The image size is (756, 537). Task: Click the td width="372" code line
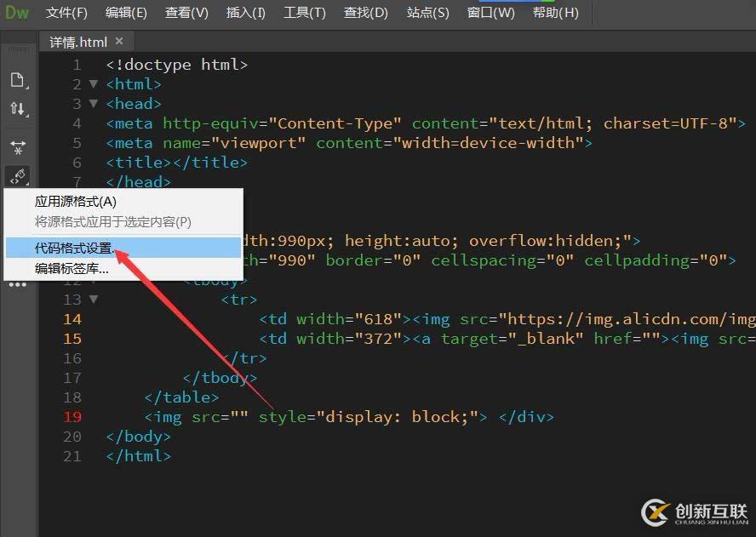click(x=507, y=339)
